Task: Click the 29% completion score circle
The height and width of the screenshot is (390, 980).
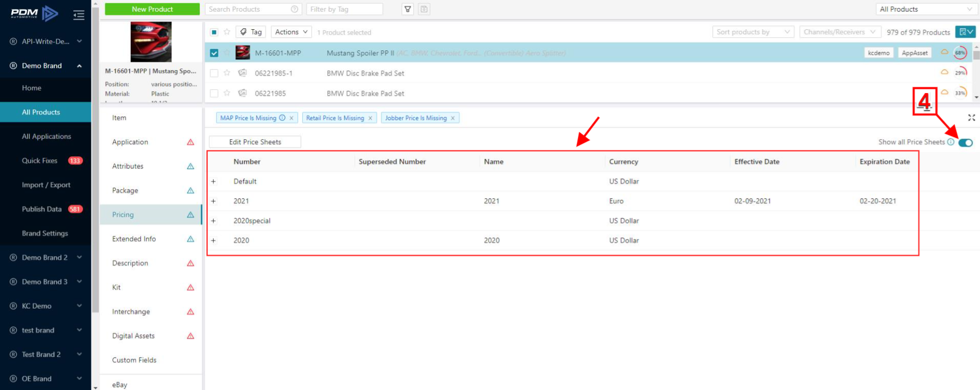Action: pos(960,73)
